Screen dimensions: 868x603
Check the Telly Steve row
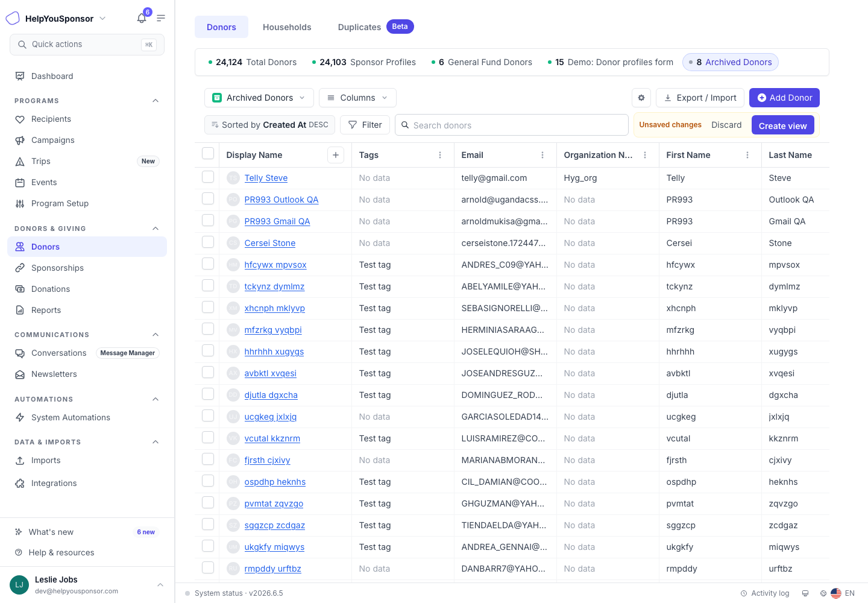[208, 177]
